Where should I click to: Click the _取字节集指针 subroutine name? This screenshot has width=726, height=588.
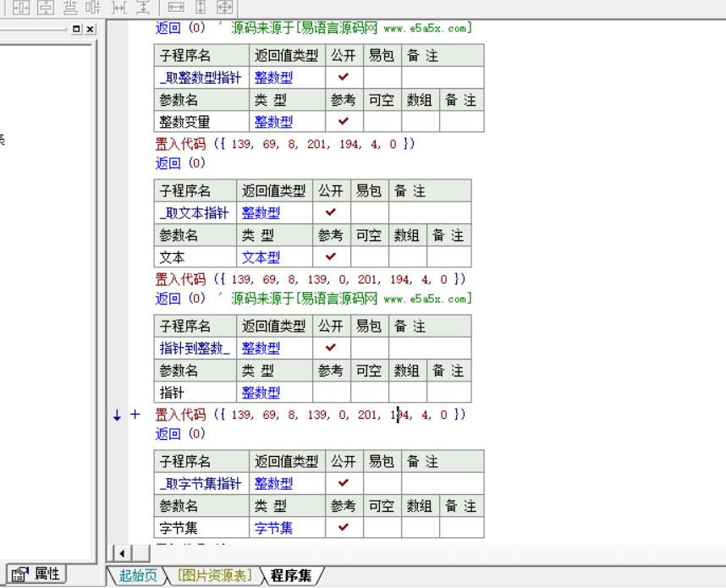(201, 484)
